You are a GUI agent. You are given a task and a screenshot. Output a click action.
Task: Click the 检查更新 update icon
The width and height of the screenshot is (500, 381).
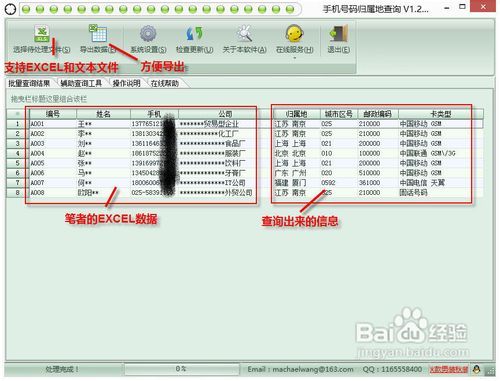(x=194, y=34)
